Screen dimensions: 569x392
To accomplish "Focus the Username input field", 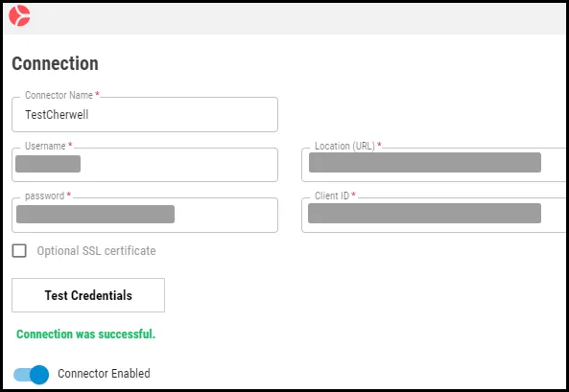I will [145, 165].
